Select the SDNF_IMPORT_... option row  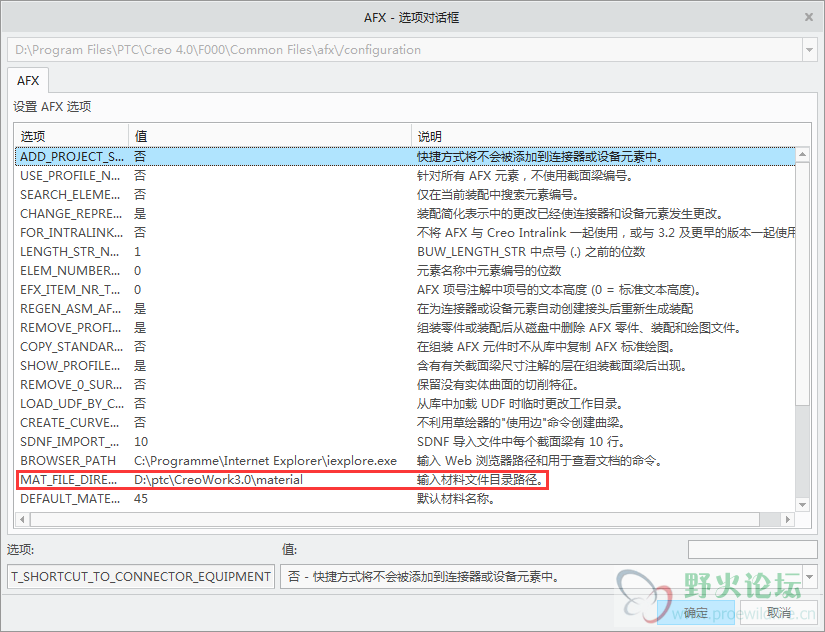[x=405, y=441]
